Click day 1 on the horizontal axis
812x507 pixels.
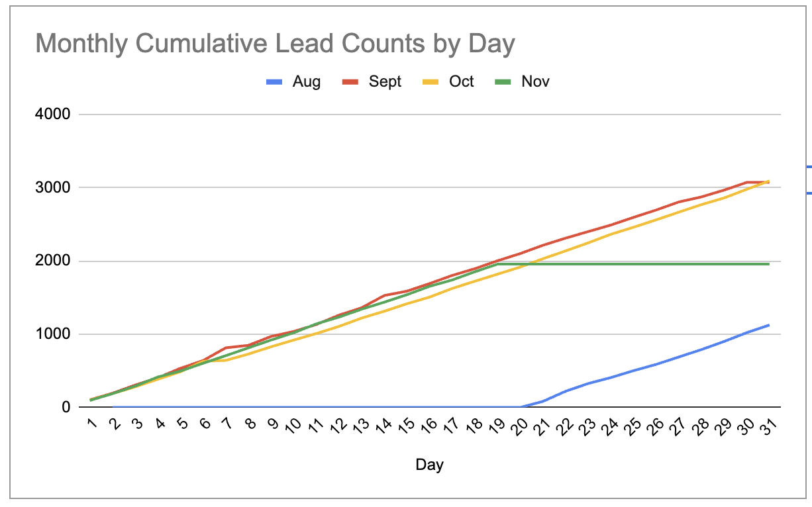[x=92, y=423]
